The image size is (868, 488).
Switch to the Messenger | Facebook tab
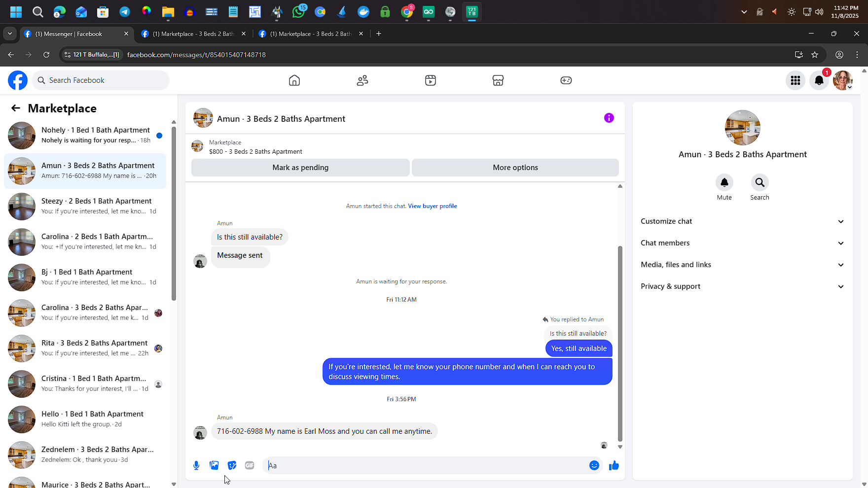[76, 34]
